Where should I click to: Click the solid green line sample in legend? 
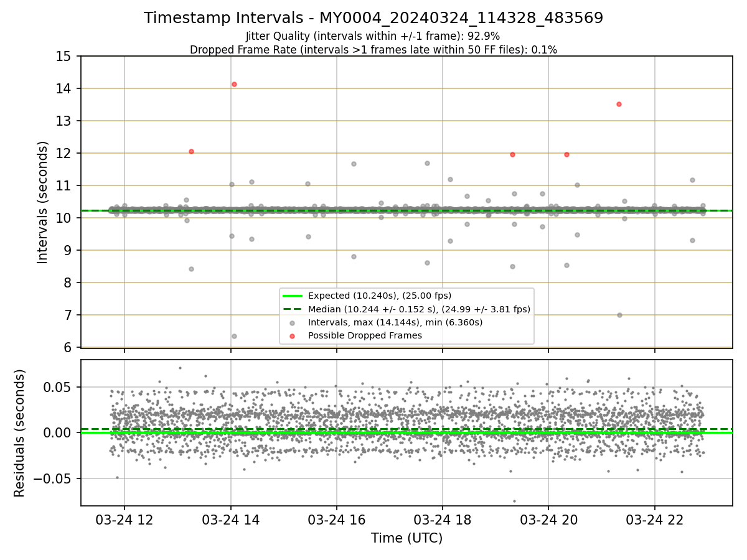pyautogui.click(x=293, y=296)
